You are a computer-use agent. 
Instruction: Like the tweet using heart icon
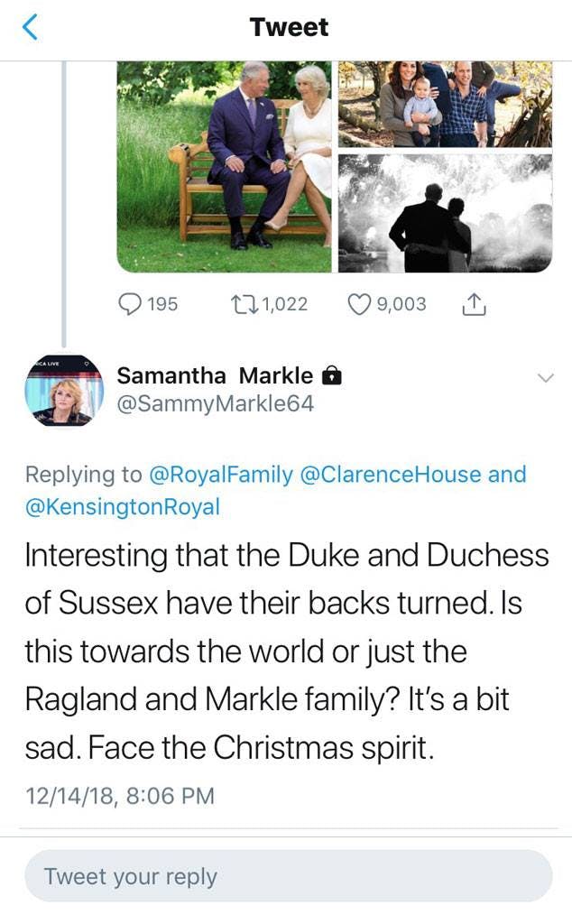click(x=359, y=304)
